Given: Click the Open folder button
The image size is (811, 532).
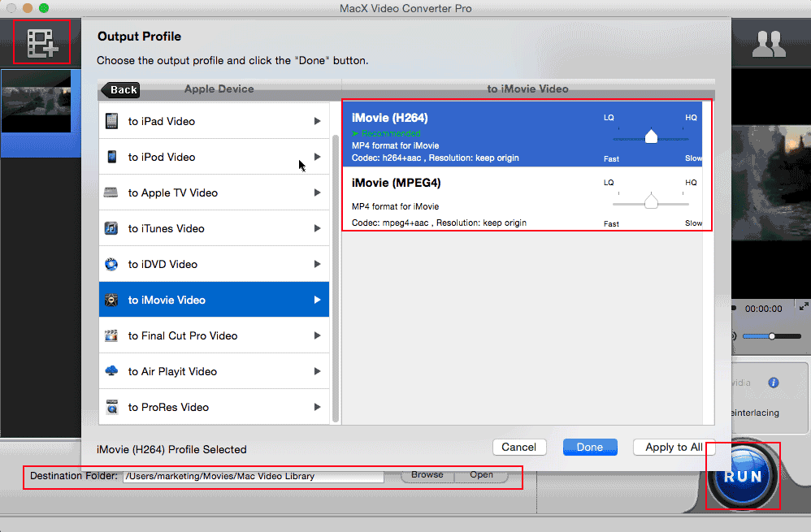Looking at the screenshot, I should point(481,475).
